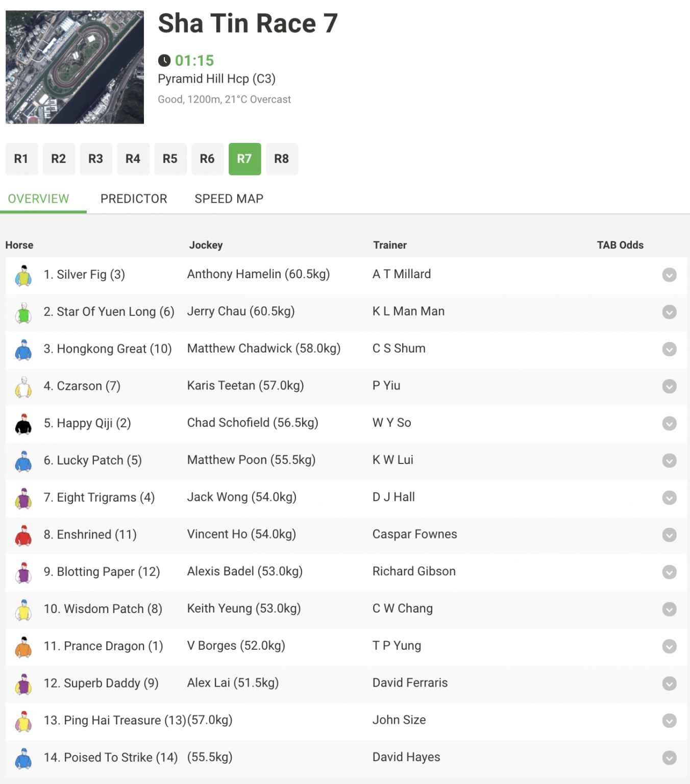
Task: Select the R4 race button
Action: pyautogui.click(x=133, y=159)
